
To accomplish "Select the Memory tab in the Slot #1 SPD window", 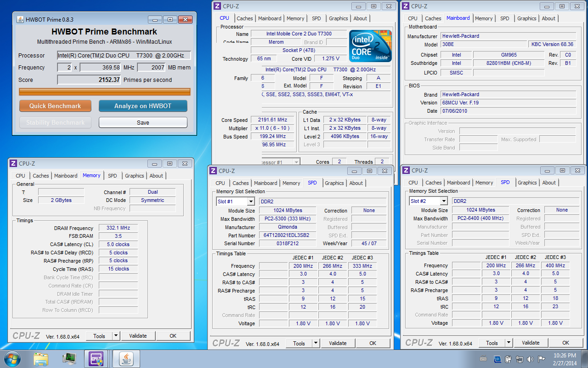I will point(291,183).
